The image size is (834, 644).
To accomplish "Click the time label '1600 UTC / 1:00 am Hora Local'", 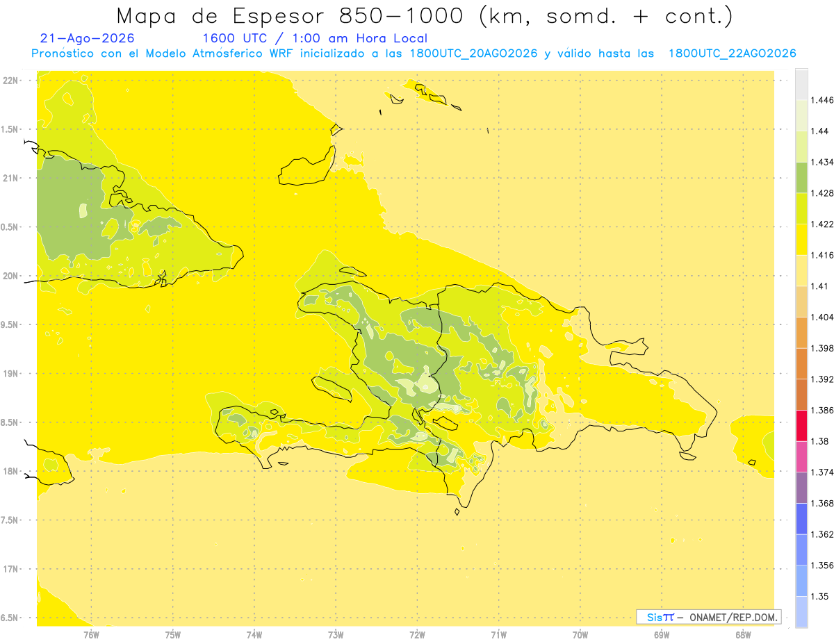I will pyautogui.click(x=315, y=39).
